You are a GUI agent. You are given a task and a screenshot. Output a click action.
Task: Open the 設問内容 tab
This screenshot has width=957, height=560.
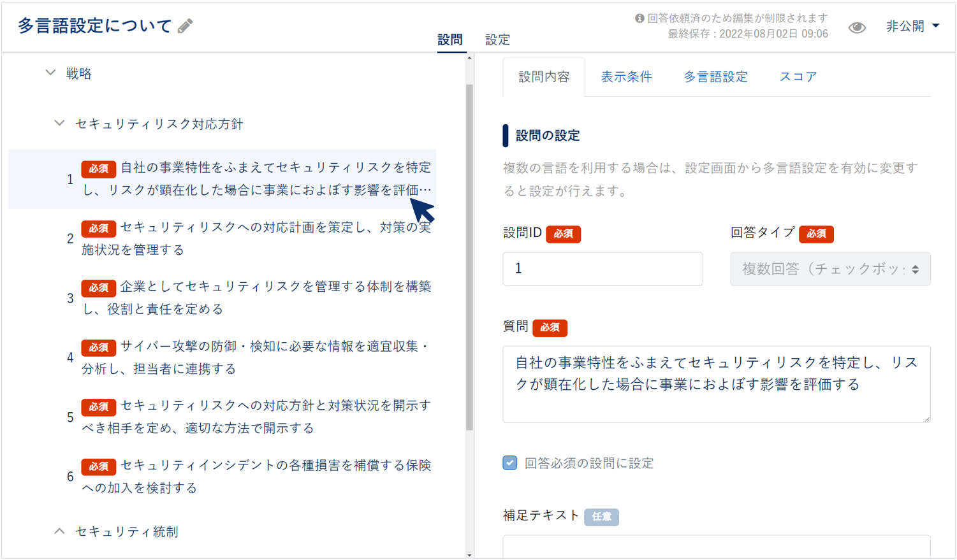point(544,77)
